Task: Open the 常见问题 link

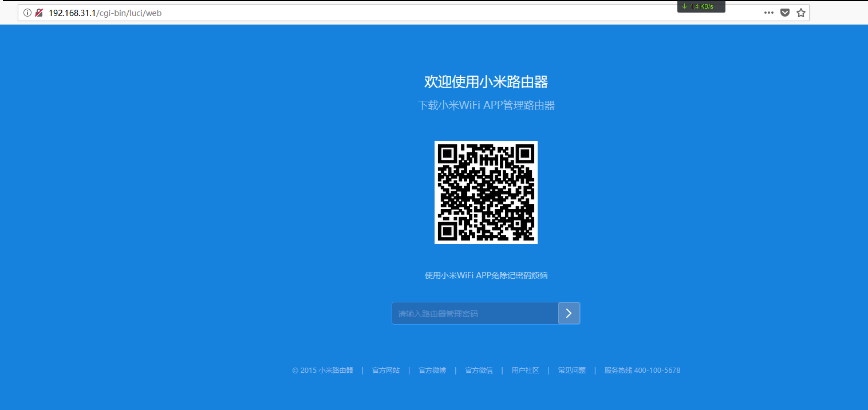Action: [x=572, y=370]
